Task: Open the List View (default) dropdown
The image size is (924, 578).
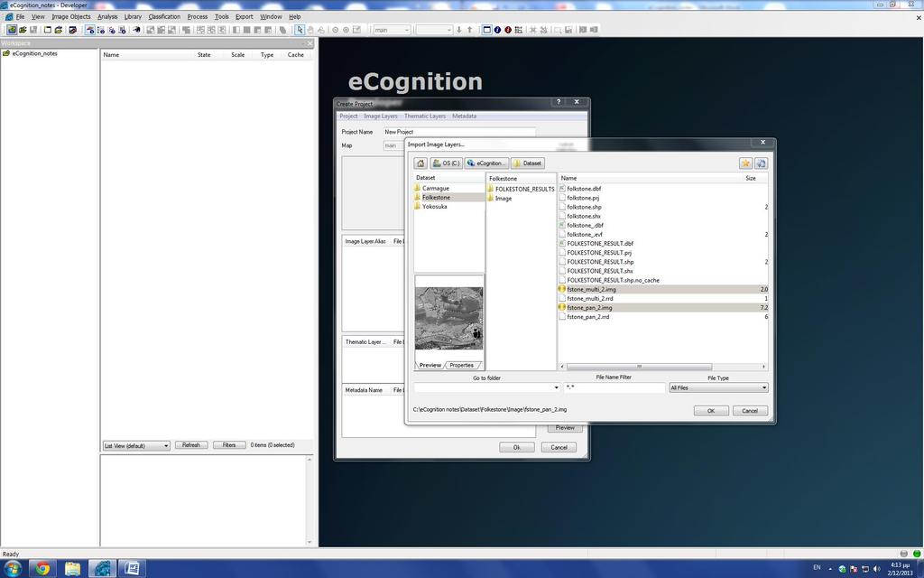Action: pos(136,445)
